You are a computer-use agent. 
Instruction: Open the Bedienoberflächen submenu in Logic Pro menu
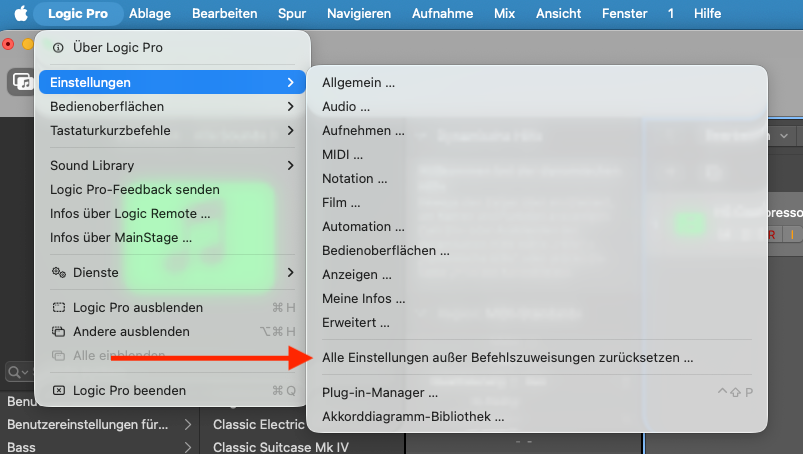(x=173, y=106)
